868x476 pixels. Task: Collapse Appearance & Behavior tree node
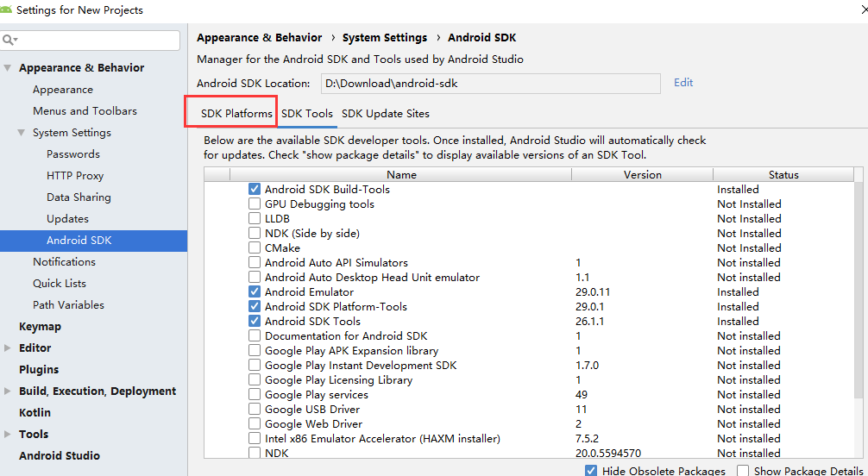click(x=7, y=68)
